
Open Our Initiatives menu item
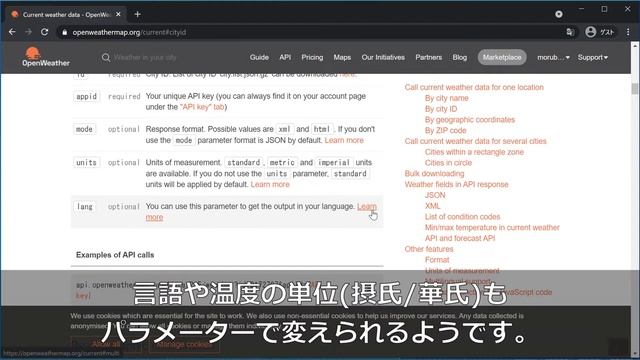[383, 58]
